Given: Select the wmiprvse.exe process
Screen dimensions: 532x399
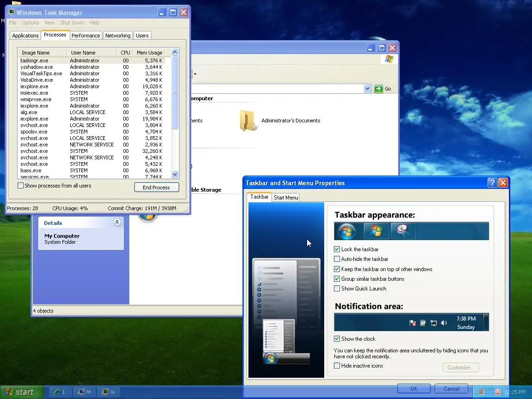Looking at the screenshot, I should (91, 99).
